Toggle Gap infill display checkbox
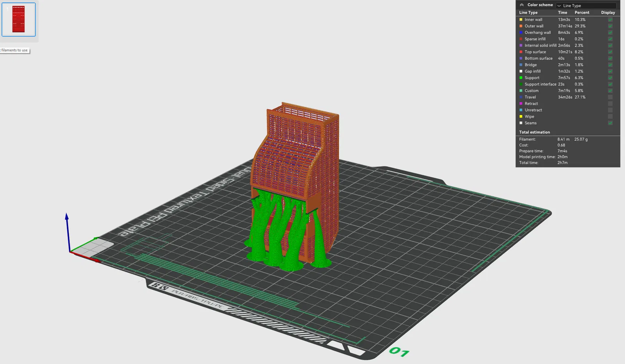 [x=610, y=71]
